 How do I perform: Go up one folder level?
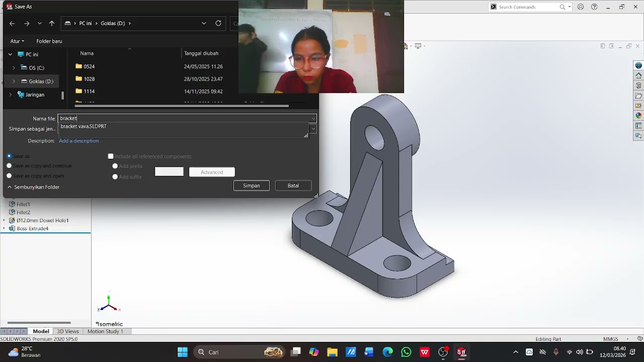(52, 23)
